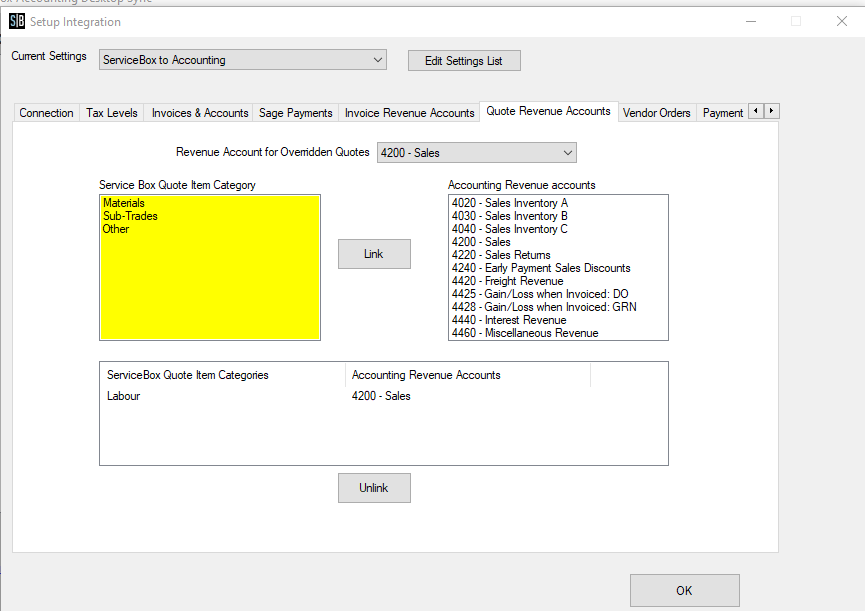Screen dimensions: 865x611
Task: Select 4428 - Gain/Loss when Invoiced: GRN
Action: click(x=558, y=307)
